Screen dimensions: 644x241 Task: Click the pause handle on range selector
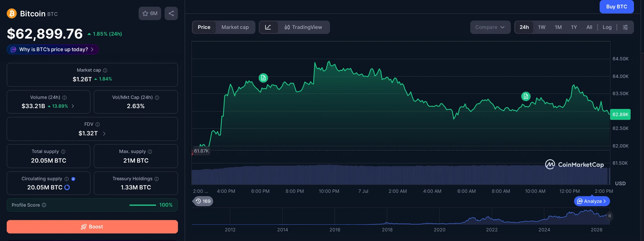[x=609, y=216]
